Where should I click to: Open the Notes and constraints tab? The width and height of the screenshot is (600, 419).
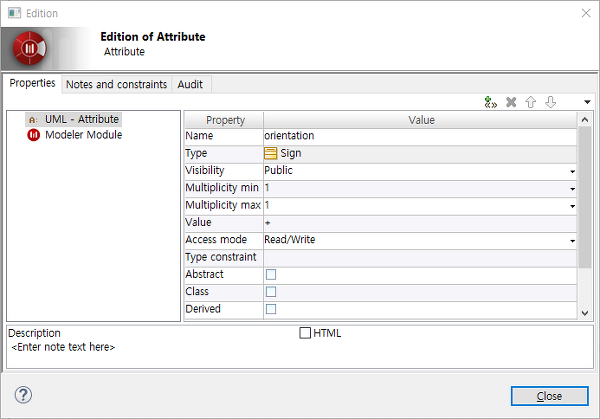(116, 84)
